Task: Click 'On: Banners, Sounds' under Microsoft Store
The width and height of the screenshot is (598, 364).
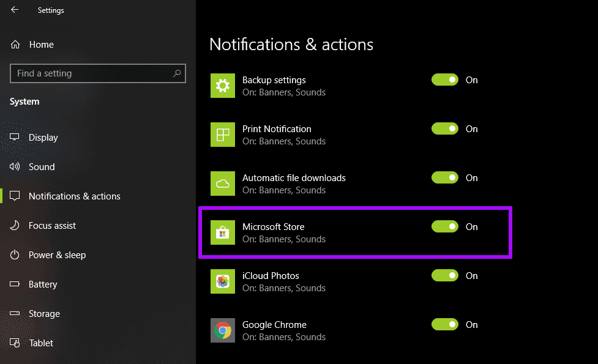Action: click(x=284, y=239)
